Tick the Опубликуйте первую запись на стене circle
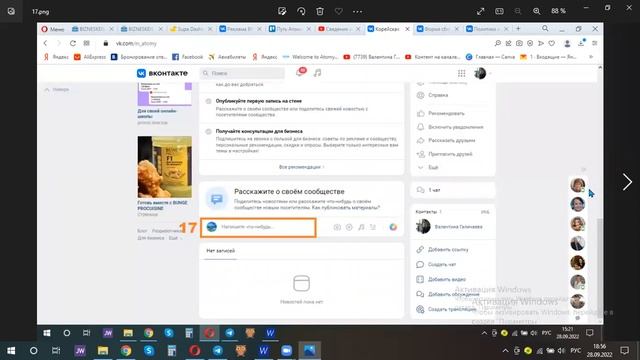The image size is (640, 360). coord(208,101)
